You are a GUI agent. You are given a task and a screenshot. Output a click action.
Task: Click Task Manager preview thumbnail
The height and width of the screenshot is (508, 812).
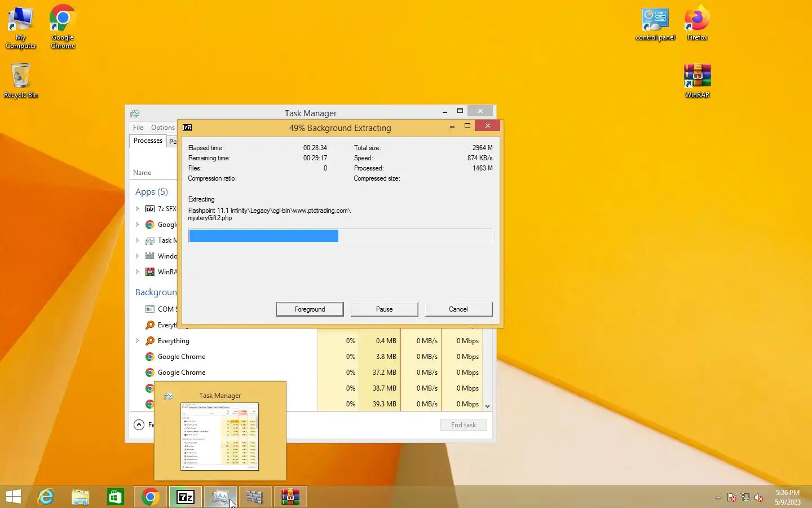point(220,436)
